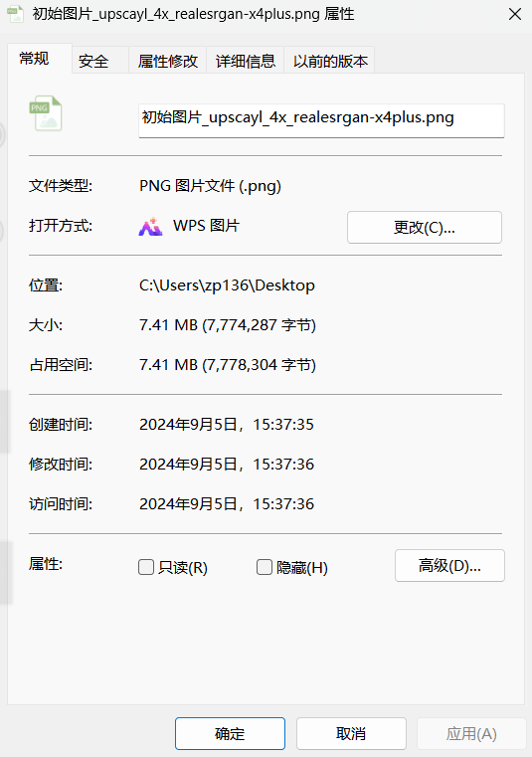Click the 应用(A) button
Image resolution: width=532 pixels, height=757 pixels.
tap(471, 734)
